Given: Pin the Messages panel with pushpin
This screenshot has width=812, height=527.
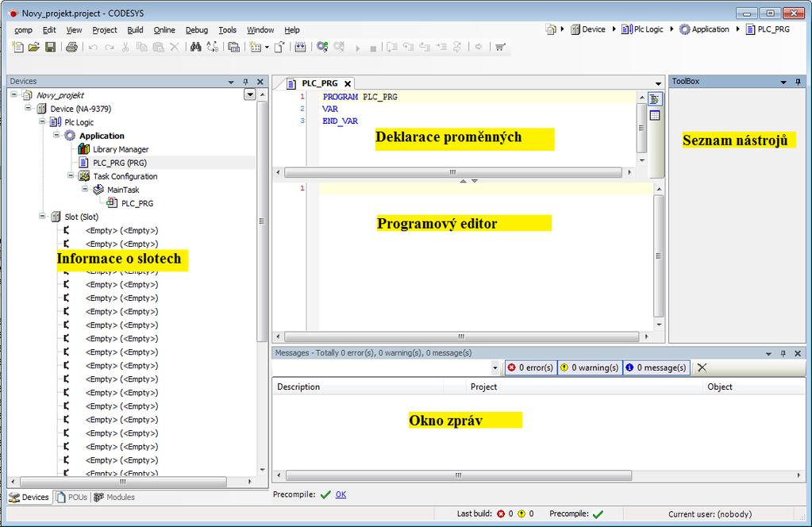Looking at the screenshot, I should [x=783, y=353].
